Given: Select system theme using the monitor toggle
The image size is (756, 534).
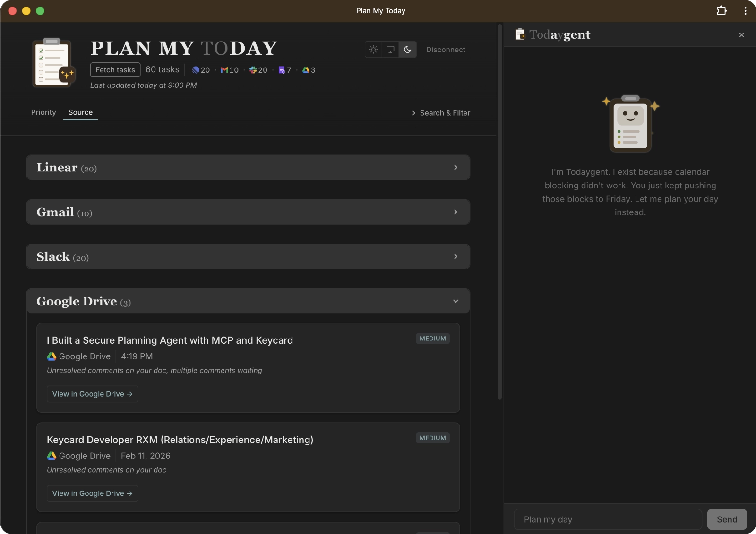Looking at the screenshot, I should pyautogui.click(x=390, y=49).
